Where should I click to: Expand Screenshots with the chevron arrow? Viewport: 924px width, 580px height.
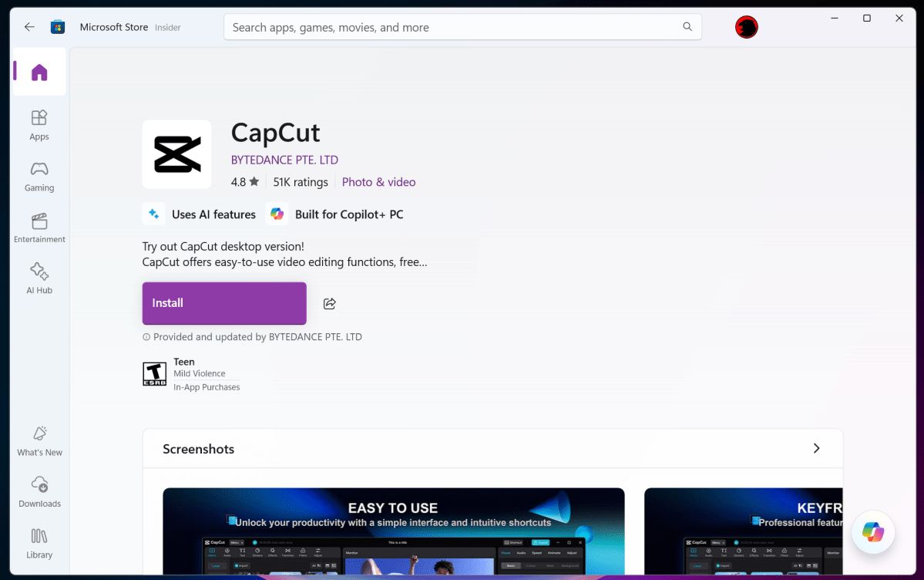click(816, 448)
